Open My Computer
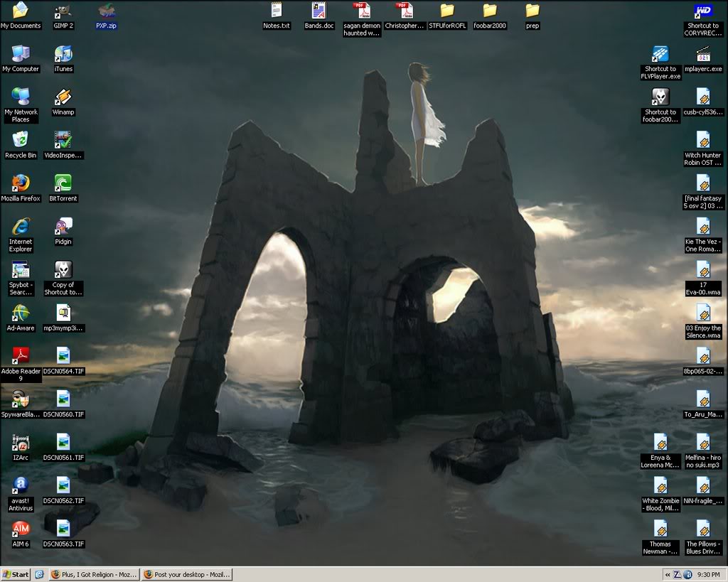This screenshot has height=582, width=728. [21, 53]
